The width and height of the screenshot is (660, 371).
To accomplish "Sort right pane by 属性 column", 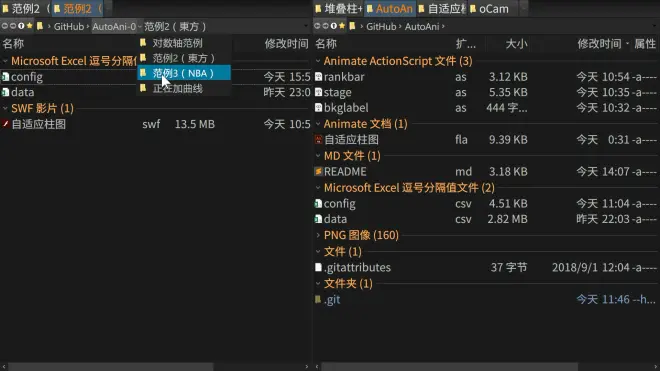I will (645, 43).
